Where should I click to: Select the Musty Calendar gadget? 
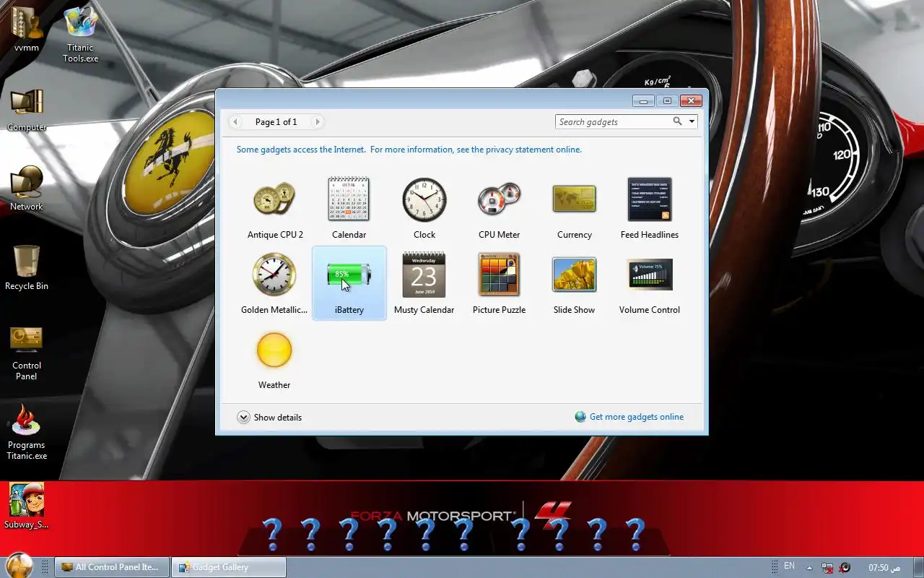point(424,284)
